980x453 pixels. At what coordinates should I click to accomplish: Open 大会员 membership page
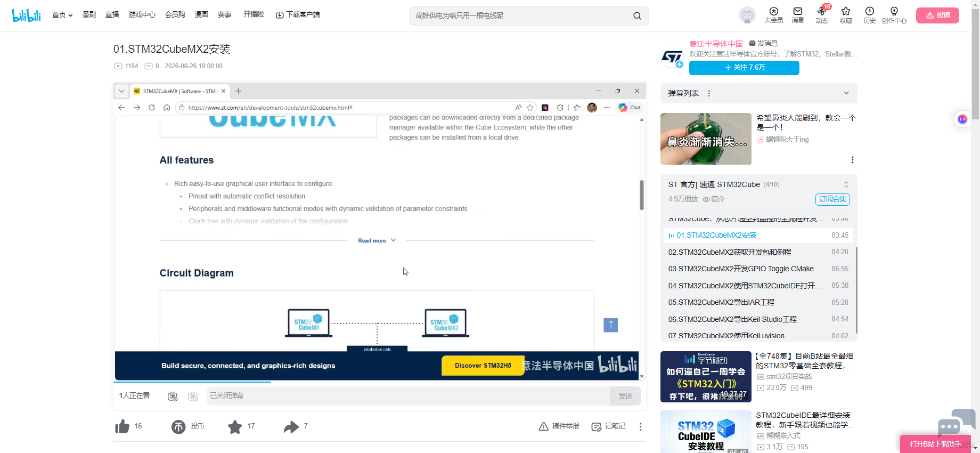[773, 15]
